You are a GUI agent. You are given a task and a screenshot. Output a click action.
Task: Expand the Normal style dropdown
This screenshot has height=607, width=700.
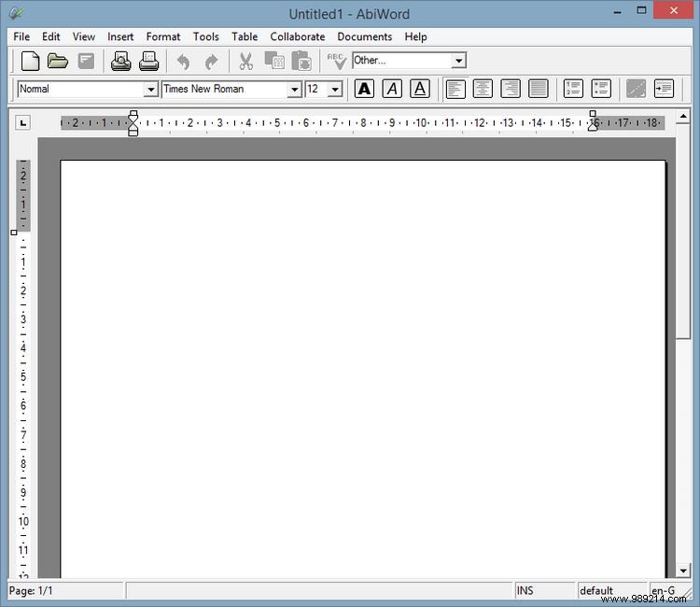[x=151, y=90]
